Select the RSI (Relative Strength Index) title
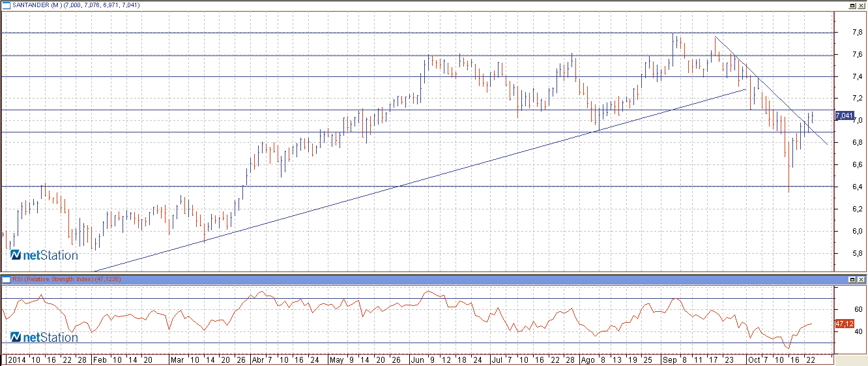This screenshot has height=366, width=868. coord(53,279)
